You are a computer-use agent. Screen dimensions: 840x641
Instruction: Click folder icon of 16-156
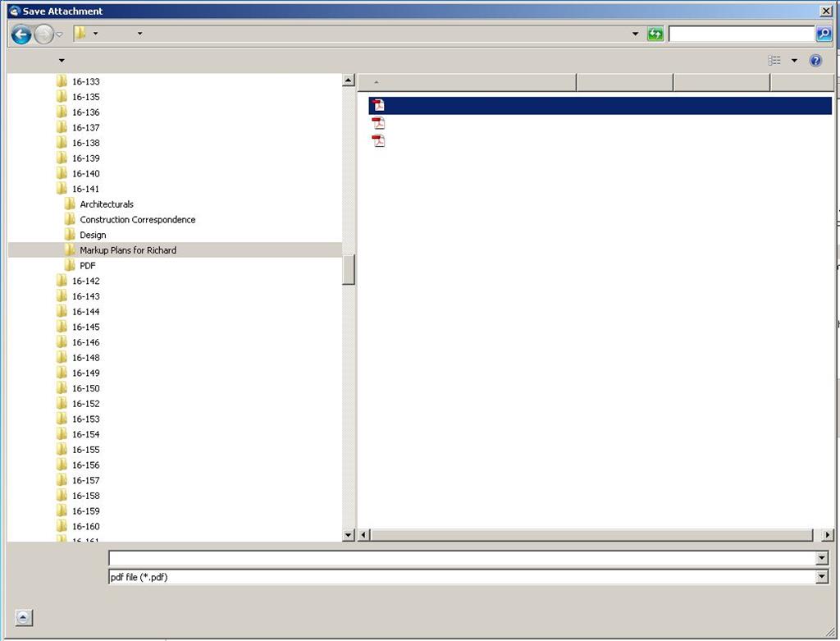coord(62,465)
